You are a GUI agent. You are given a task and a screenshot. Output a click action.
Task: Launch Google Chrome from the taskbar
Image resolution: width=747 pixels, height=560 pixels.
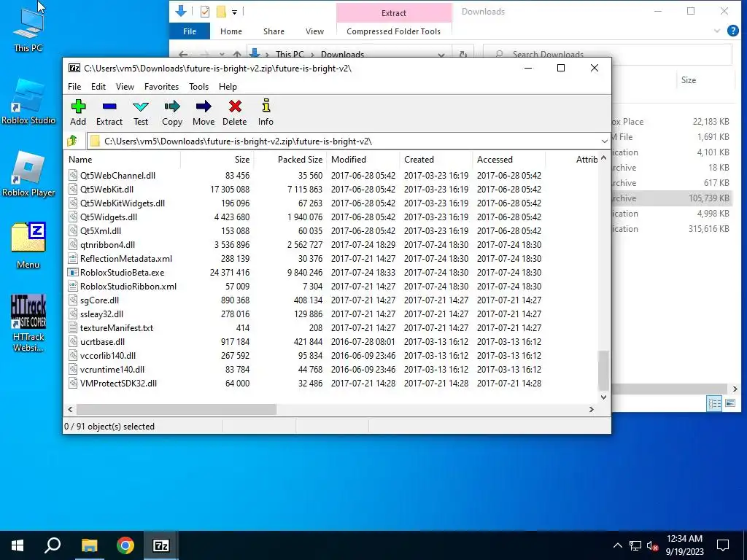[125, 545]
